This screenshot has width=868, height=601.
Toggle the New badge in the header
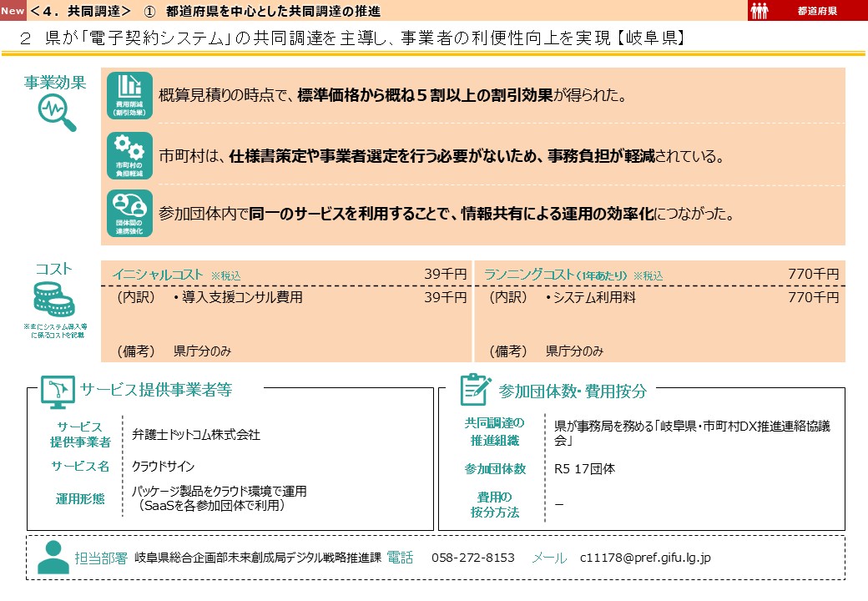[x=12, y=11]
